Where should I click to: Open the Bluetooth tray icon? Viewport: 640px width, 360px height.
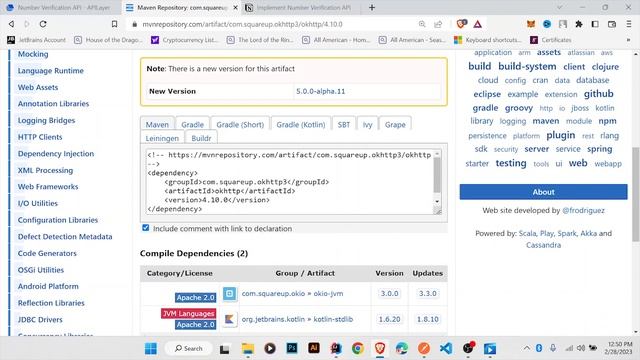pos(539,348)
